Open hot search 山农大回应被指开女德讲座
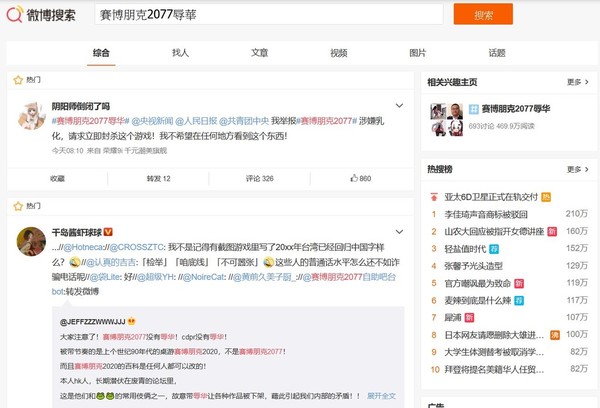This screenshot has height=408, width=600. [x=494, y=232]
